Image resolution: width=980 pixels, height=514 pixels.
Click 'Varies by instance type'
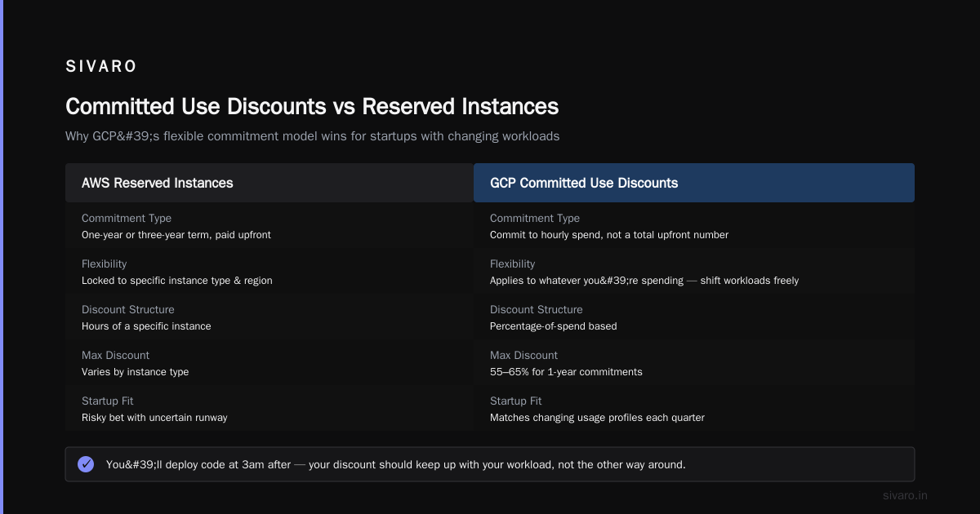point(135,372)
